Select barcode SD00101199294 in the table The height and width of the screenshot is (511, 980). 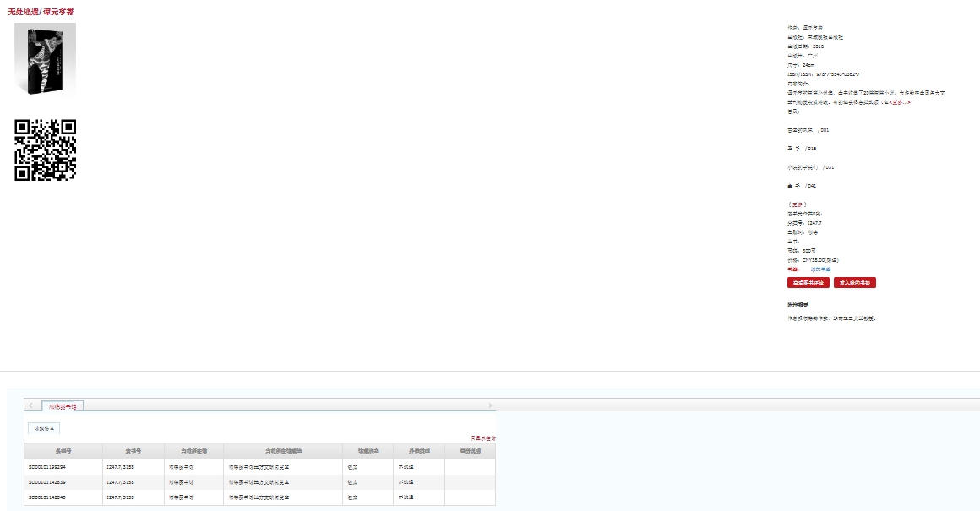(46, 466)
